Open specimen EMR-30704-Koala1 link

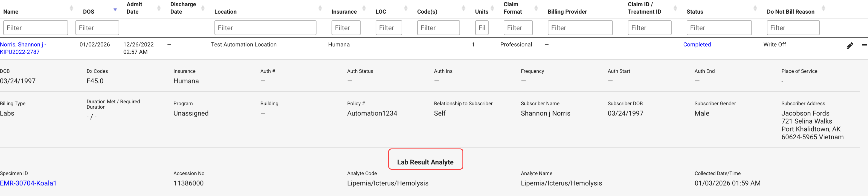click(28, 183)
